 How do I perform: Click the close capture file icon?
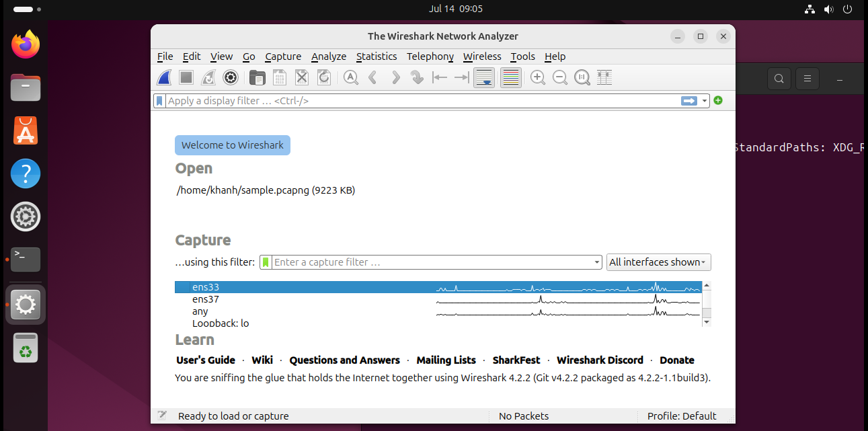[x=302, y=78]
